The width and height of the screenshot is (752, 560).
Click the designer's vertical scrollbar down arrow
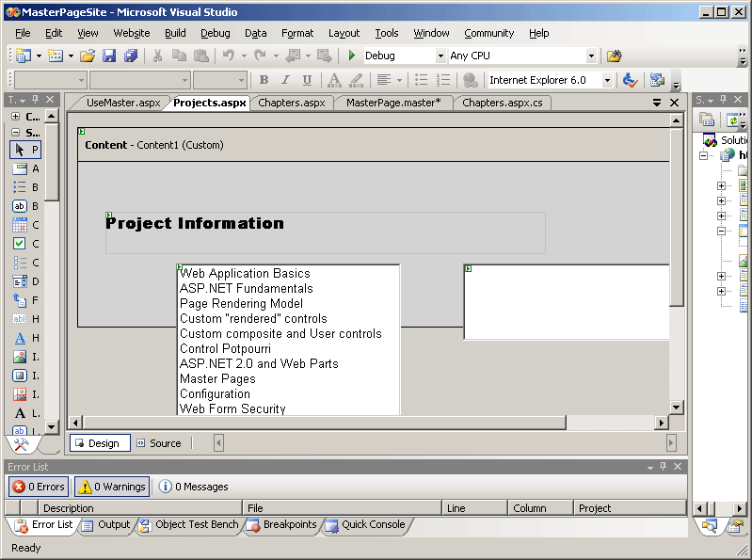coord(676,407)
